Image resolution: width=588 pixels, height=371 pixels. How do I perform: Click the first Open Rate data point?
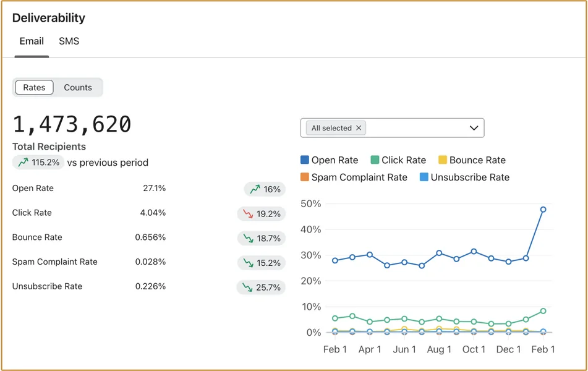(x=335, y=260)
